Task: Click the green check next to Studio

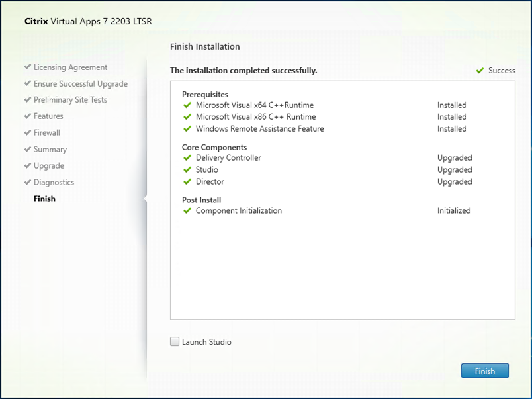Action: pos(187,169)
